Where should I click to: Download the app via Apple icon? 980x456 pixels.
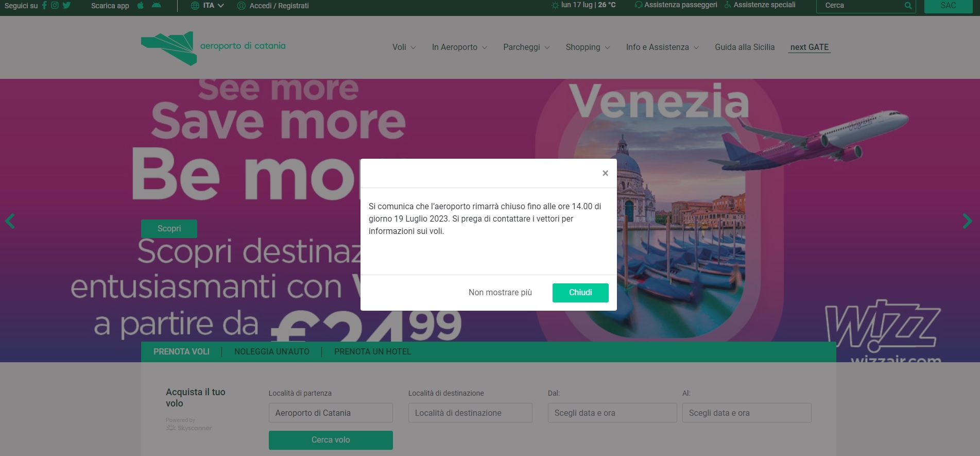[x=141, y=5]
